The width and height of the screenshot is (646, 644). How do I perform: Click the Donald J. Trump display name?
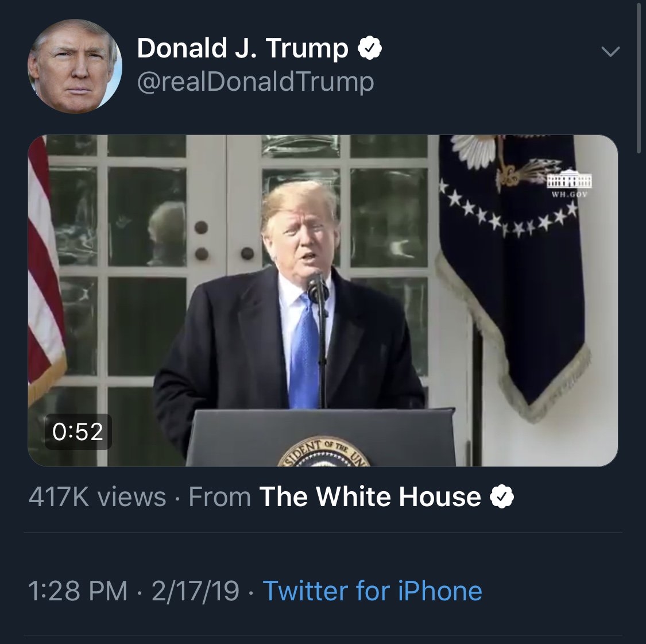242,49
